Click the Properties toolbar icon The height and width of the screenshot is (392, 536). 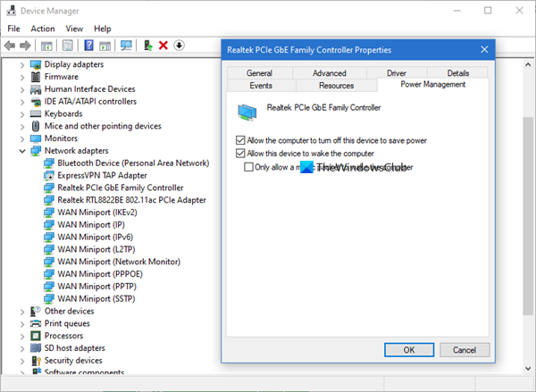pyautogui.click(x=67, y=46)
